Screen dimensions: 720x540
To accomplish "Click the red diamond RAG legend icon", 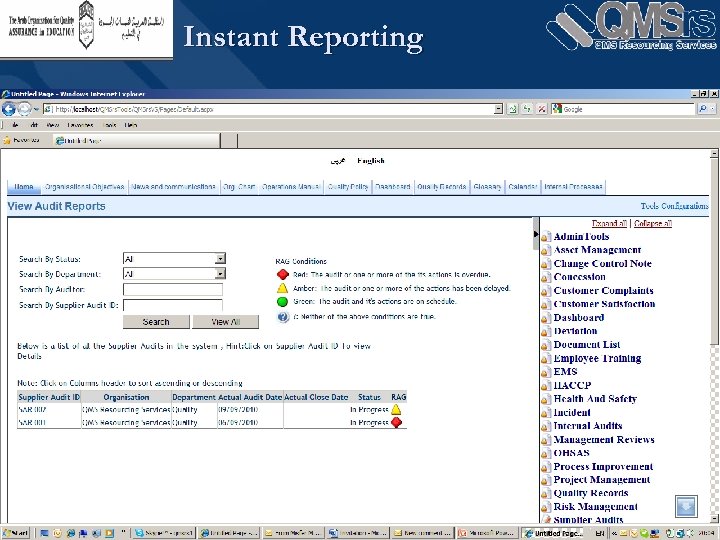I will click(282, 275).
